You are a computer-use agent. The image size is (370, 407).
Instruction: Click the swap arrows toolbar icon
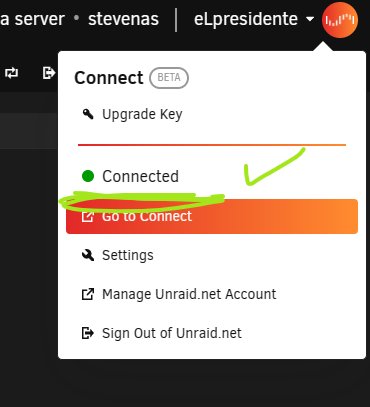pos(12,73)
